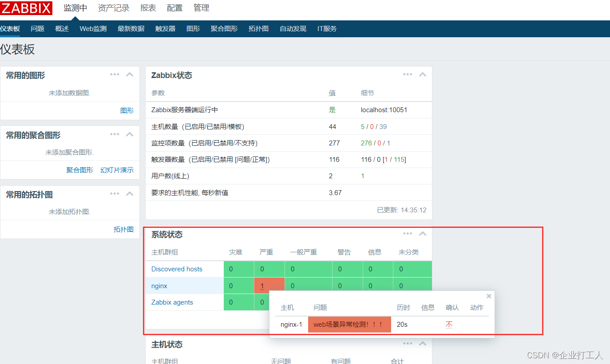
Task: Click the 已更新: 14:35:12 timestamp
Action: pyautogui.click(x=402, y=210)
